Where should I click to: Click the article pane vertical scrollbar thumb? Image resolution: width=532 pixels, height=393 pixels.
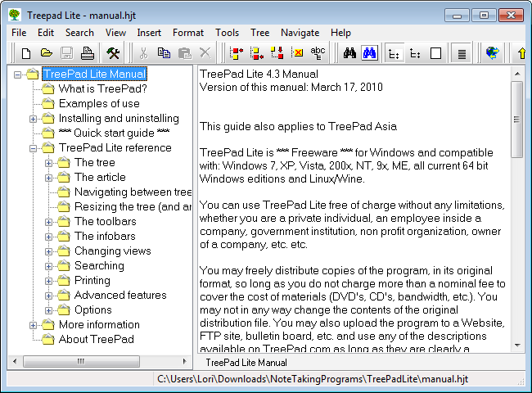click(x=516, y=120)
